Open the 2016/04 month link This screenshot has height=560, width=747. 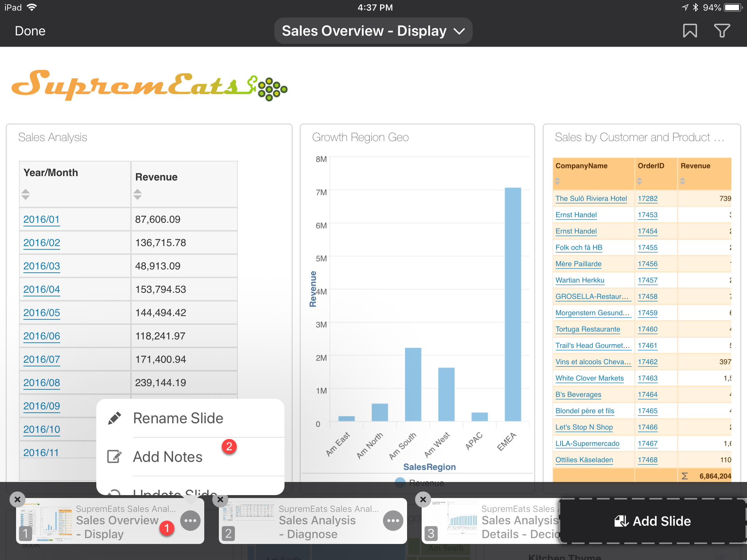(42, 289)
